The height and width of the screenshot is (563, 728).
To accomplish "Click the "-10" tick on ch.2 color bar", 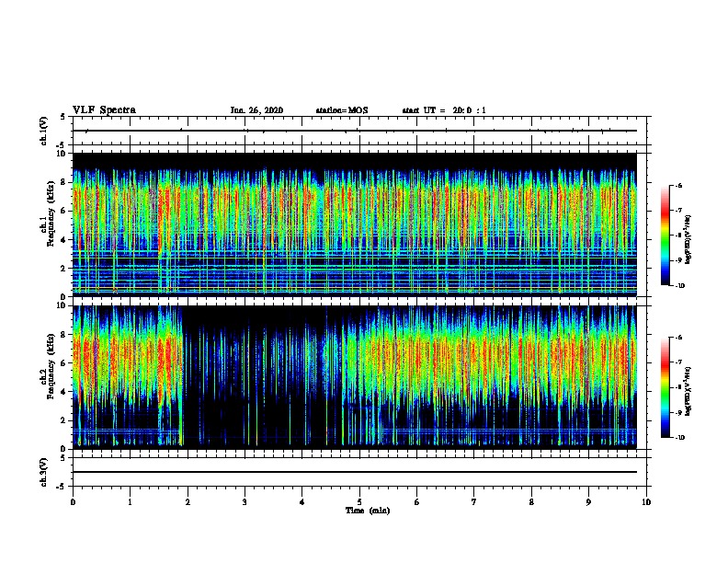I will (679, 437).
